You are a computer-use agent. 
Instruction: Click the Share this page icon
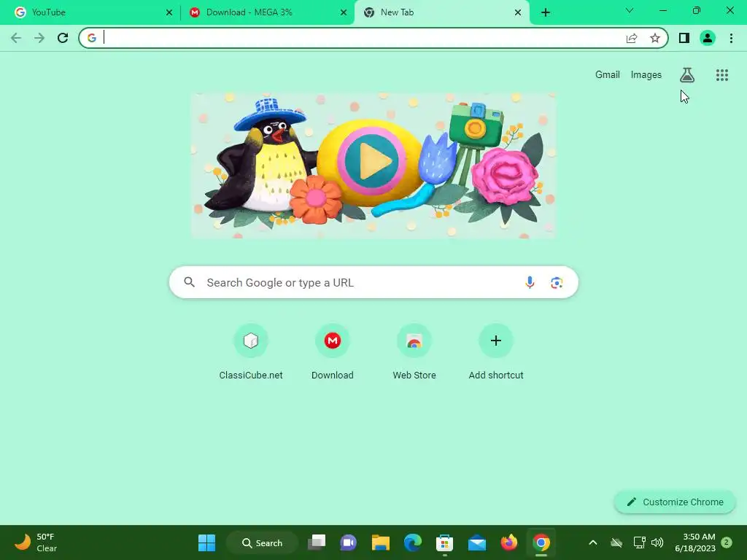point(632,38)
